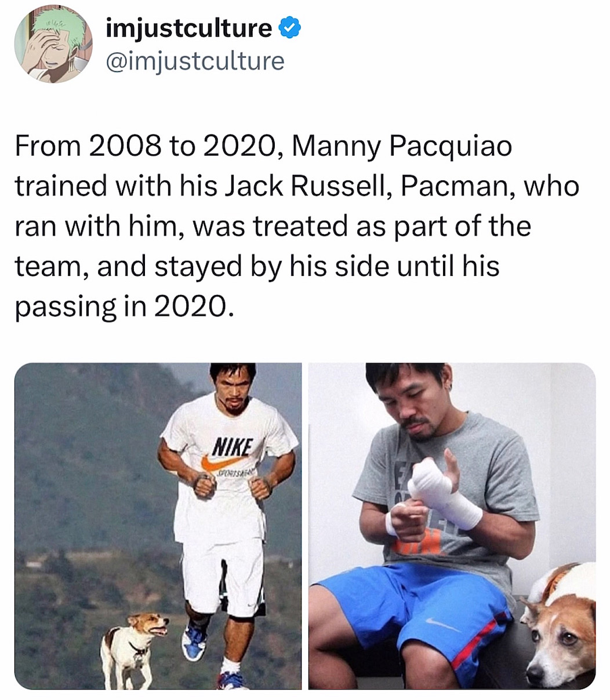Open the left photo of the runner
Screen dimensions: 610x700
(158, 525)
